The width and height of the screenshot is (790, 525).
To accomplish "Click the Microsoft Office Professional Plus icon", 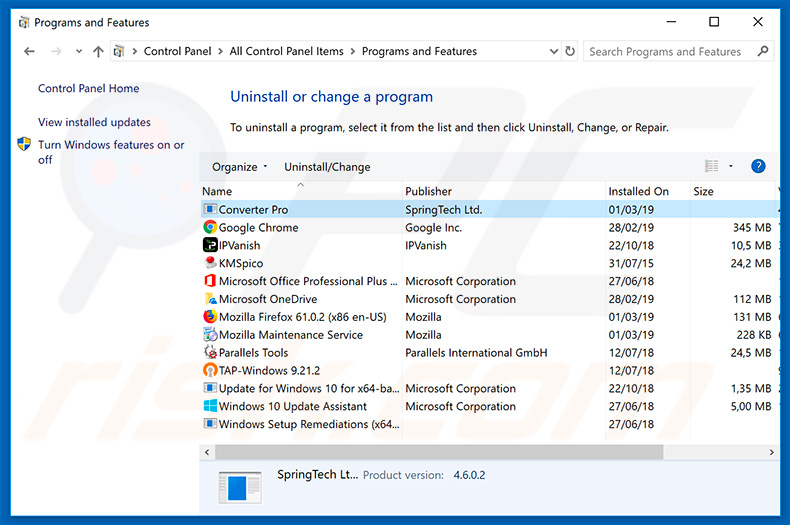I will (x=210, y=281).
